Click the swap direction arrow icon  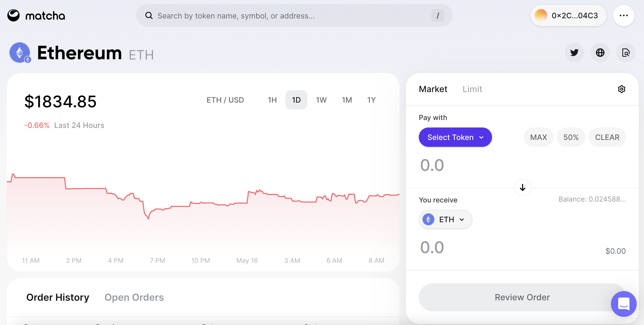pos(522,187)
